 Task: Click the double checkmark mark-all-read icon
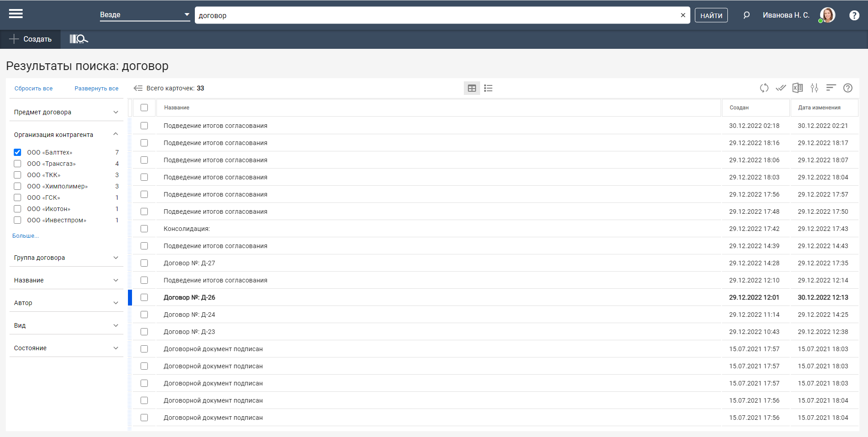point(781,88)
